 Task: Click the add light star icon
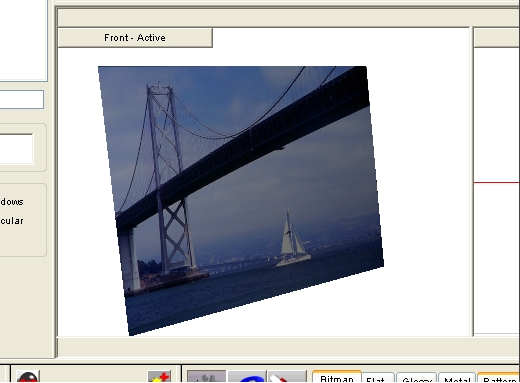point(159,377)
